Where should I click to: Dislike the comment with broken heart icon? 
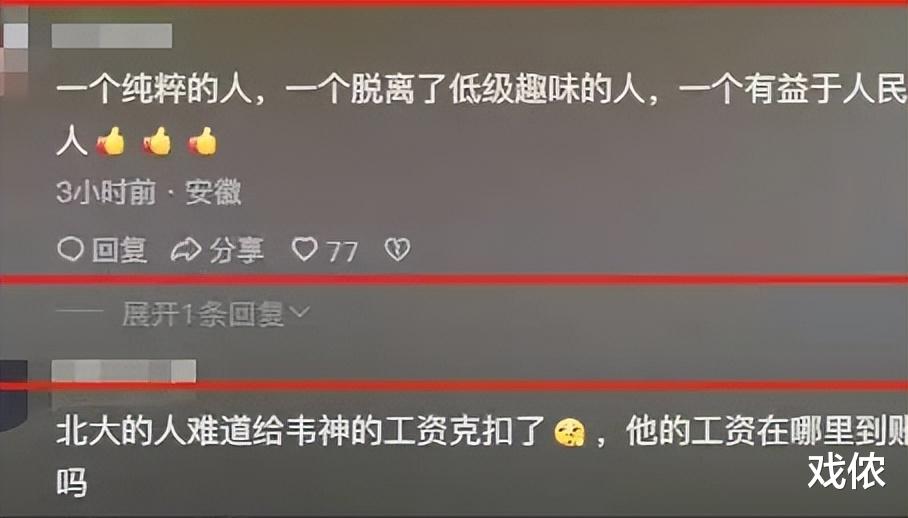397,249
